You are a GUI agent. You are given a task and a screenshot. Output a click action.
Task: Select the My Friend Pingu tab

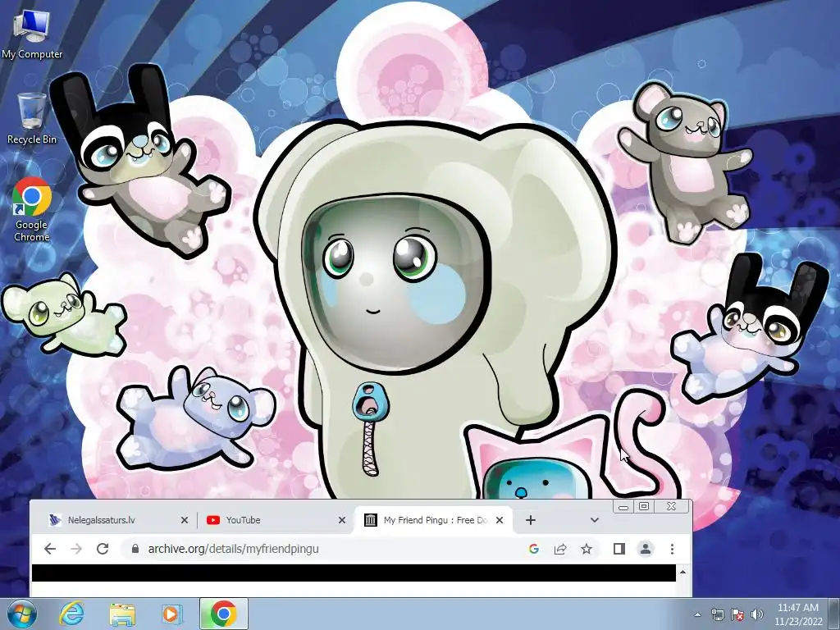433,520
